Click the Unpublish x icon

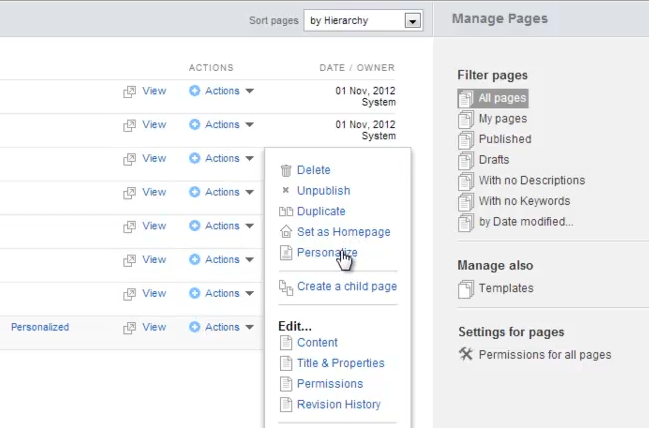click(x=286, y=191)
